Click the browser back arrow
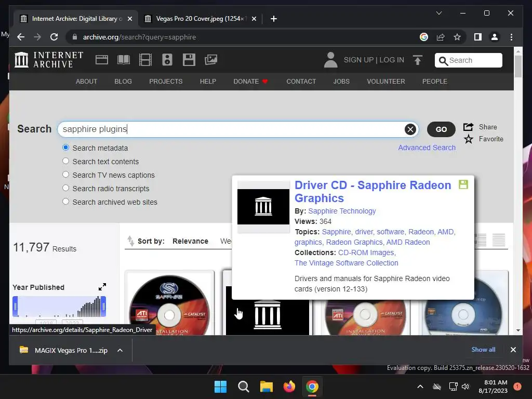 (21, 37)
